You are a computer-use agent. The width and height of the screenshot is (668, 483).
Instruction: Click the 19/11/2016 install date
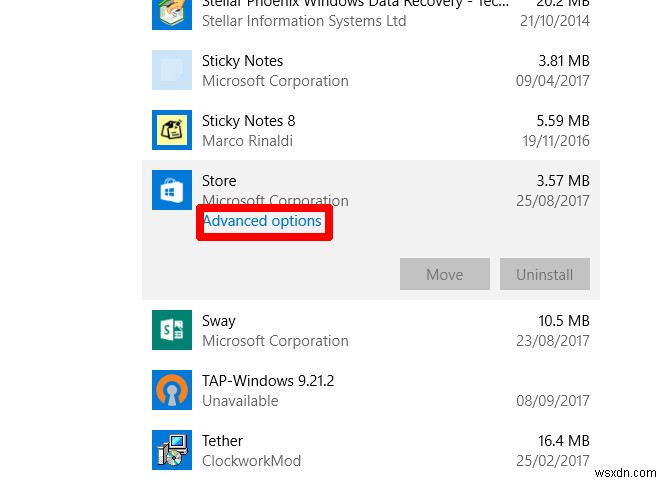click(556, 141)
